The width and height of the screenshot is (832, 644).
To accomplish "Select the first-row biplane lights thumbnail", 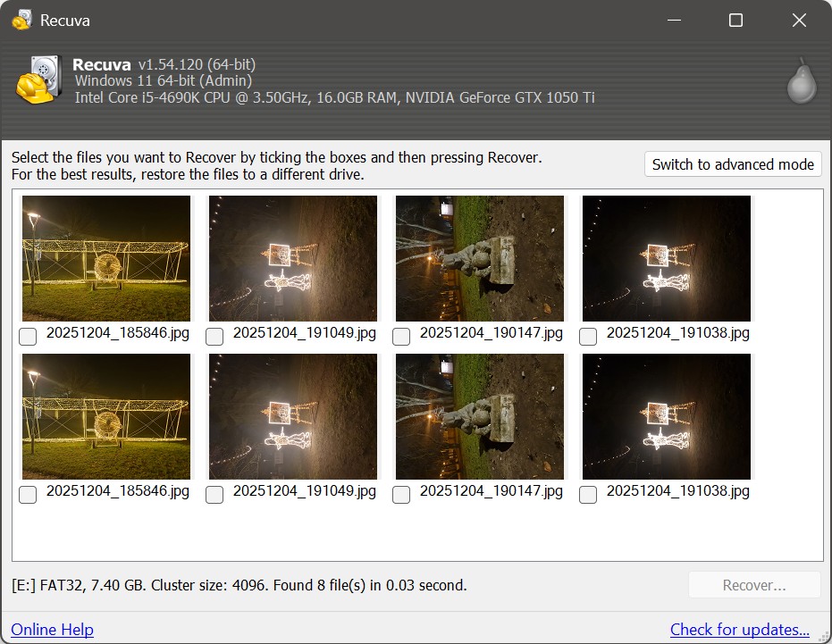I will (x=106, y=258).
